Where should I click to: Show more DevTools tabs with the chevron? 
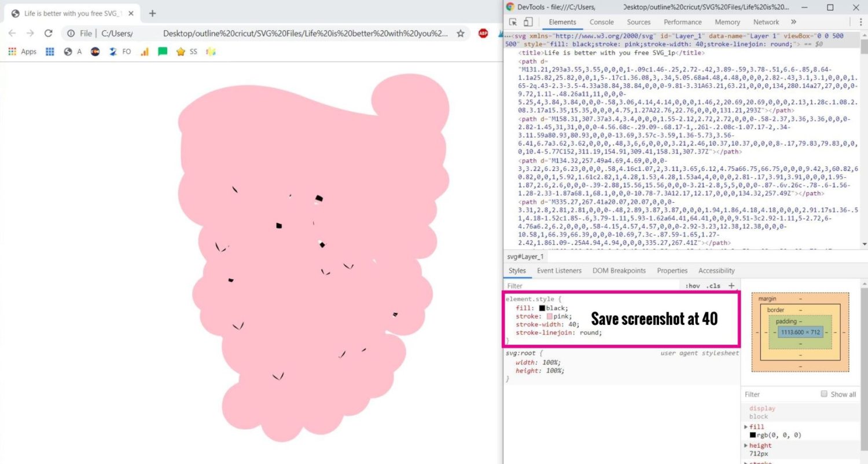pyautogui.click(x=793, y=22)
